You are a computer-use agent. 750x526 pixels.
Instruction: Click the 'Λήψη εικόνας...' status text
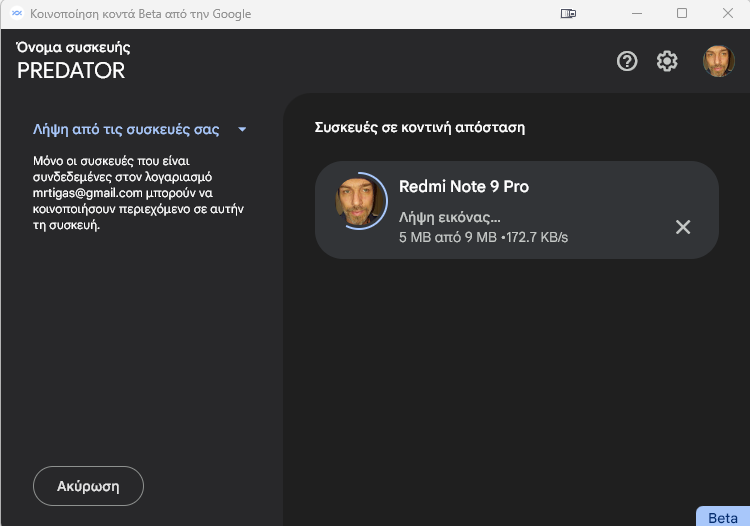[450, 218]
